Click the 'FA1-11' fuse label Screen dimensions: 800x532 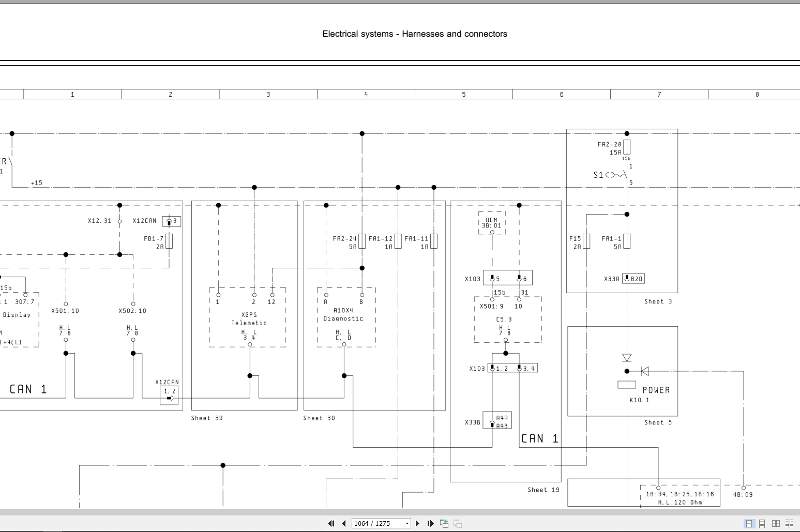click(x=416, y=239)
